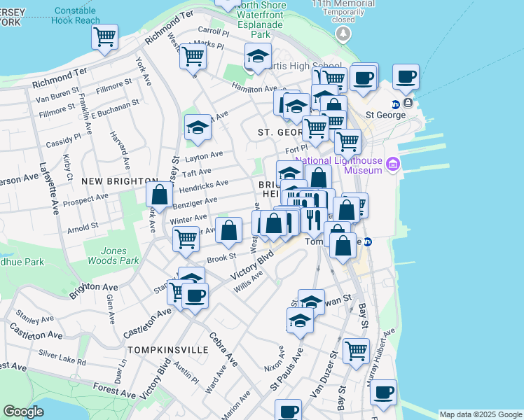
Task: Open the National Lighthouse Museum pin
Action: 393,164
